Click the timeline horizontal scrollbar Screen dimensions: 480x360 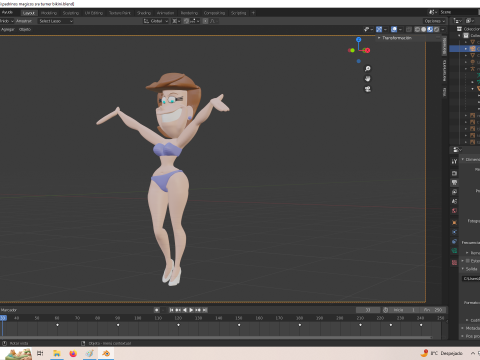[x=217, y=338]
